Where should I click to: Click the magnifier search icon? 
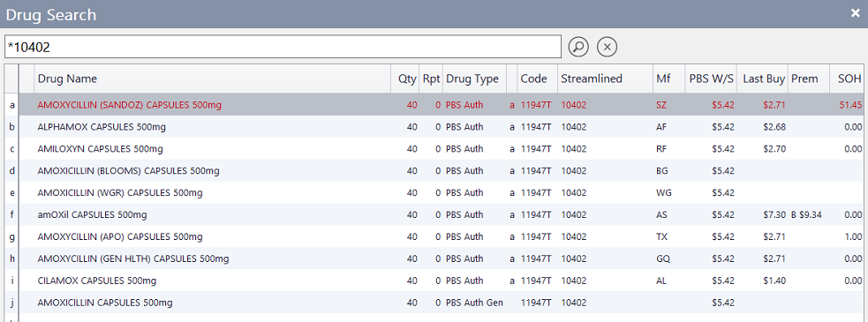[578, 47]
